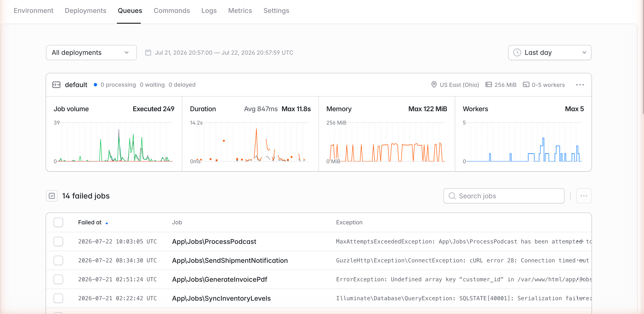
Task: Check the ProcessPodcast job checkbox
Action: click(x=58, y=242)
